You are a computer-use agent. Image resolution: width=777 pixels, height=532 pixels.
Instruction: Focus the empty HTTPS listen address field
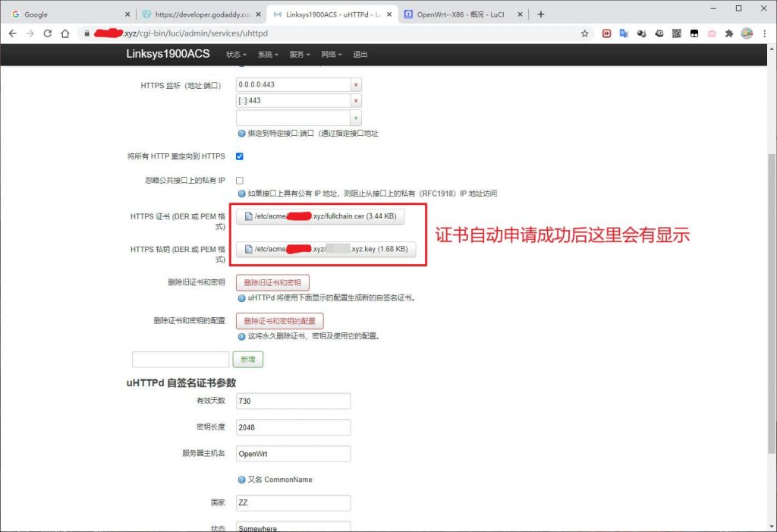(294, 118)
